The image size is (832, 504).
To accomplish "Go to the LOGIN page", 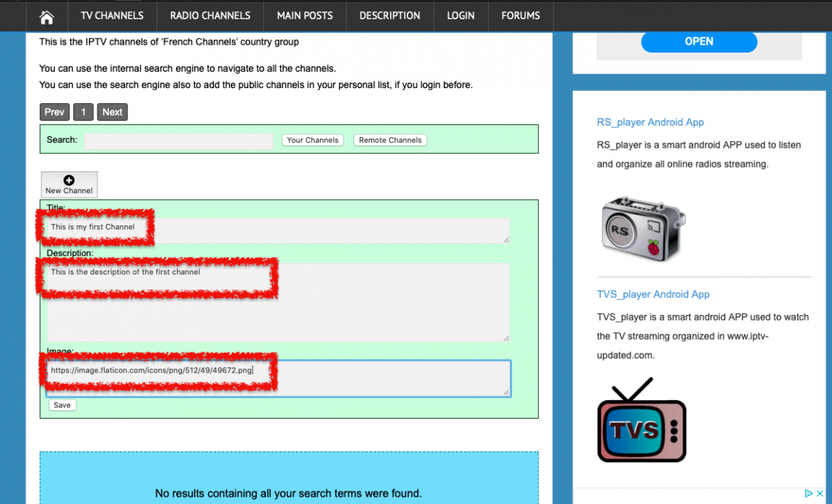I will (x=460, y=15).
